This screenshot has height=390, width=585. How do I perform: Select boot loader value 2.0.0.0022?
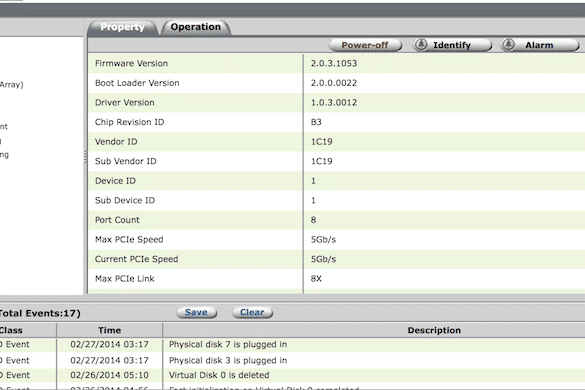click(x=334, y=83)
